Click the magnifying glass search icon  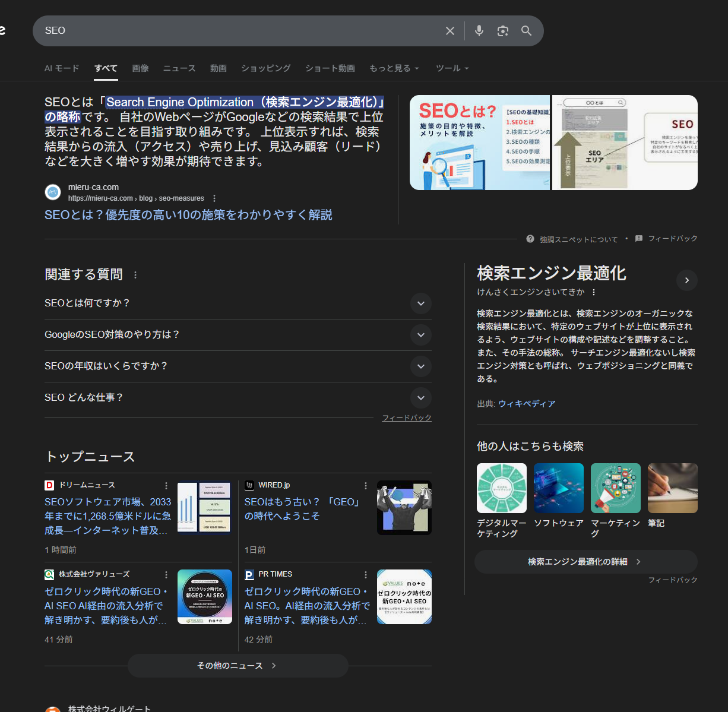pos(526,31)
